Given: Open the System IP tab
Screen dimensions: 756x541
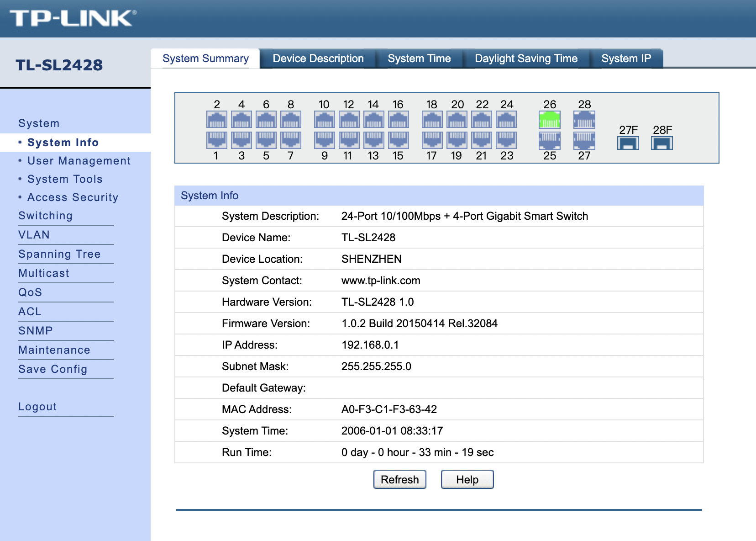Looking at the screenshot, I should coord(626,58).
